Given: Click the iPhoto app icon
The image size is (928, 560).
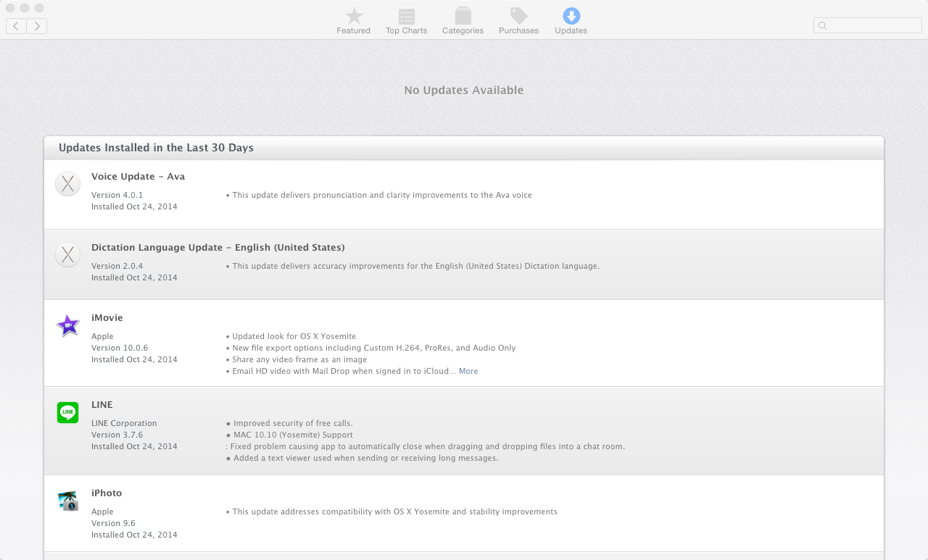Looking at the screenshot, I should pyautogui.click(x=67, y=501).
